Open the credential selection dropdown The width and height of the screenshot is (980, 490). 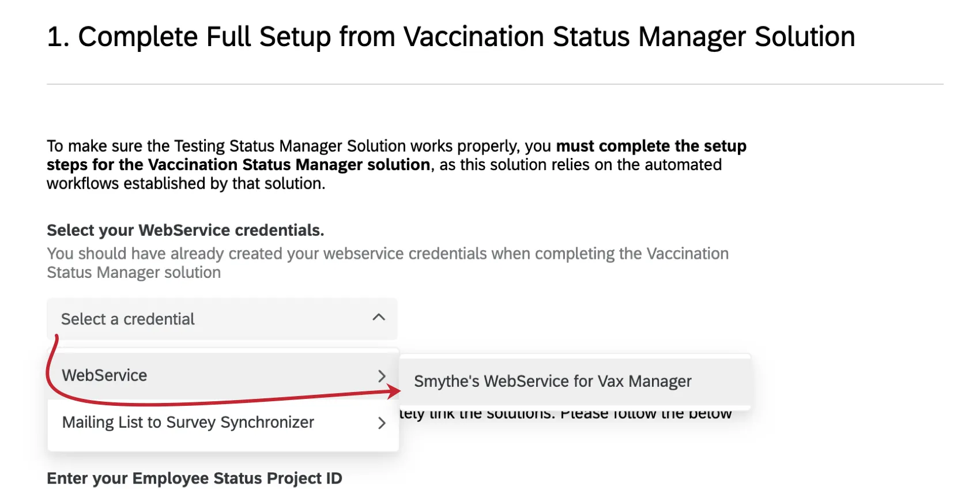(222, 318)
